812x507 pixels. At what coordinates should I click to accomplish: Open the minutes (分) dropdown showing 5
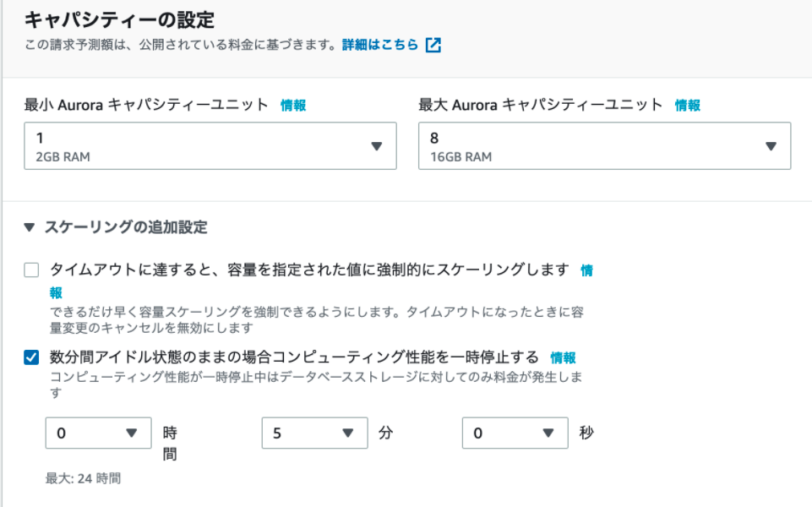tap(314, 433)
